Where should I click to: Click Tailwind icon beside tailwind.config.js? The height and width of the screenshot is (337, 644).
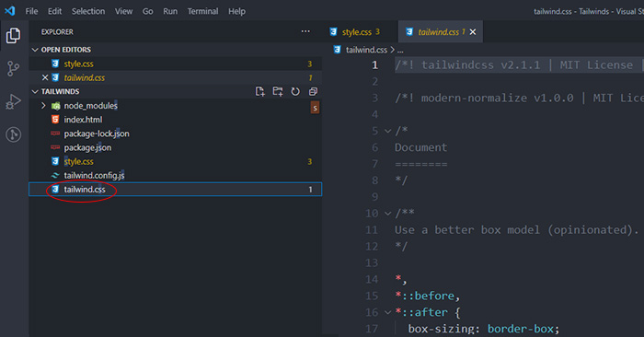55,176
